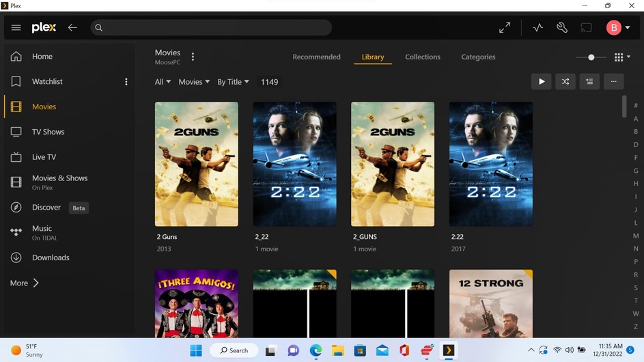
Task: Open the Activity pulse icon
Action: [538, 27]
